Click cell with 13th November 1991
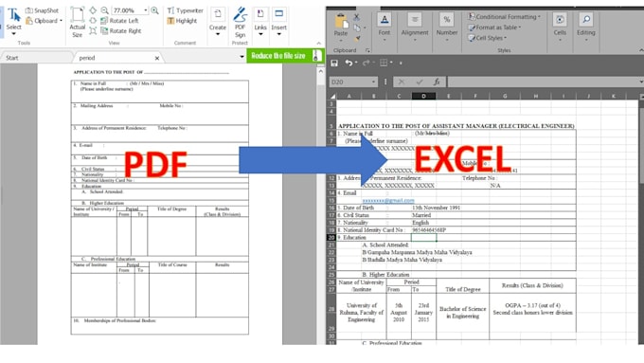 point(436,208)
